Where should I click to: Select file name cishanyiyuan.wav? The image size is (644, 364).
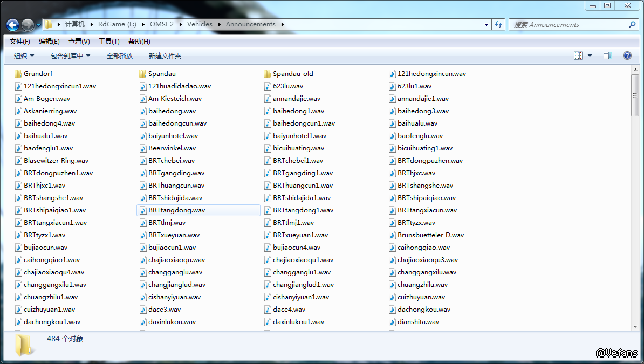click(175, 297)
